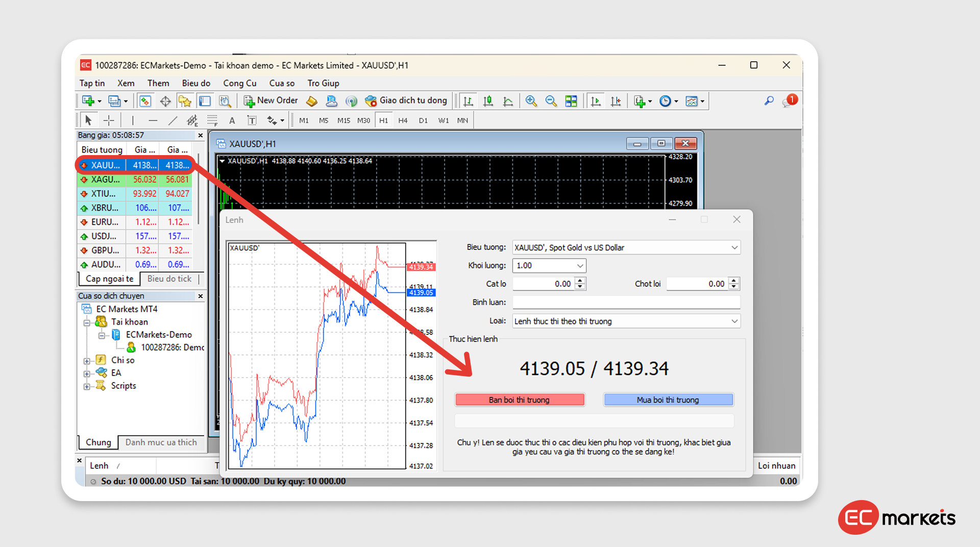Select the trendline drawing tool
The width and height of the screenshot is (980, 547).
pos(173,120)
